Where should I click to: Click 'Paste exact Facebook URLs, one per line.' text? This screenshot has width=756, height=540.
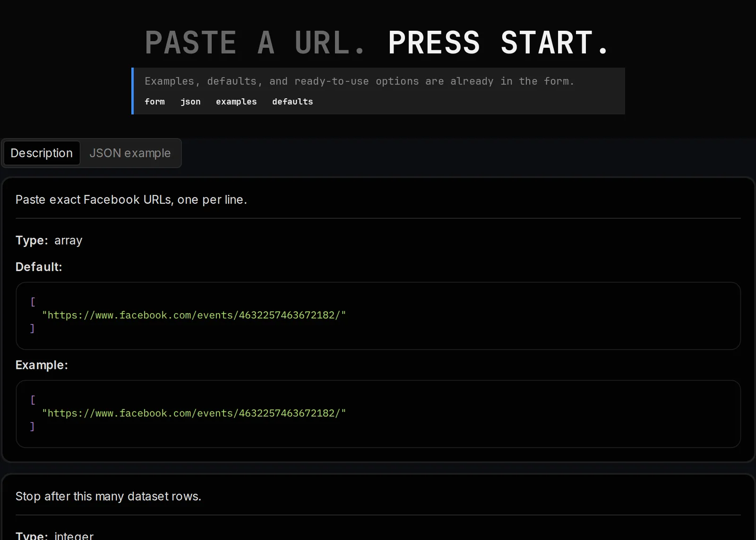pyautogui.click(x=131, y=200)
